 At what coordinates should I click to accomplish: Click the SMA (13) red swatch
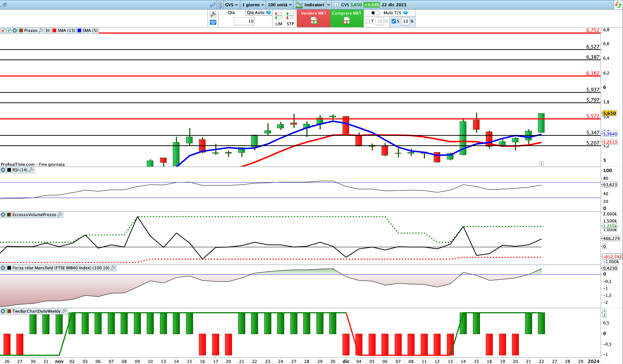click(54, 30)
